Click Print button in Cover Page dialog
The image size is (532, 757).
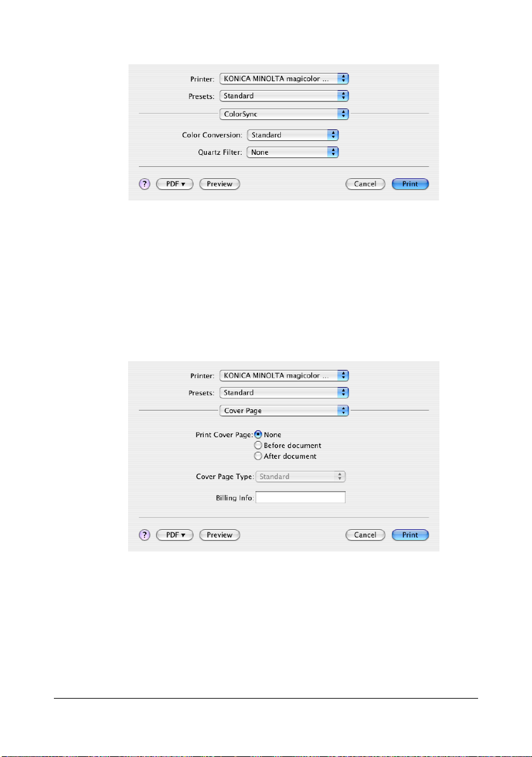410,535
